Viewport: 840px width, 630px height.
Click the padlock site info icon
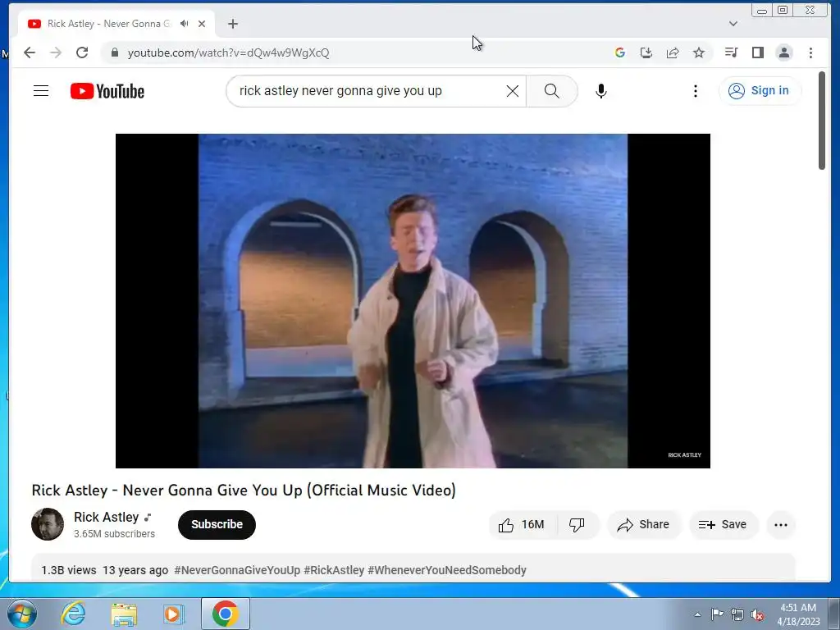pos(114,52)
